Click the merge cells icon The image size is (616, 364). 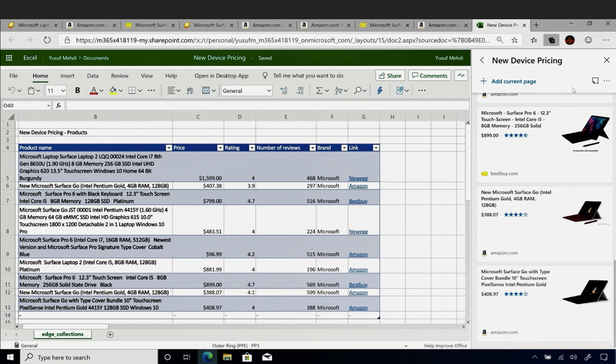coord(206,91)
